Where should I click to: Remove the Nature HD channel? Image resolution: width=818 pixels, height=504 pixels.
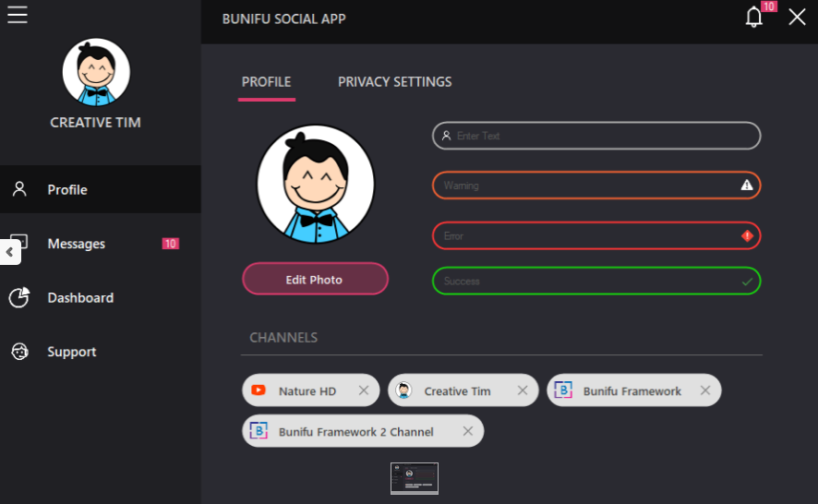coord(364,390)
